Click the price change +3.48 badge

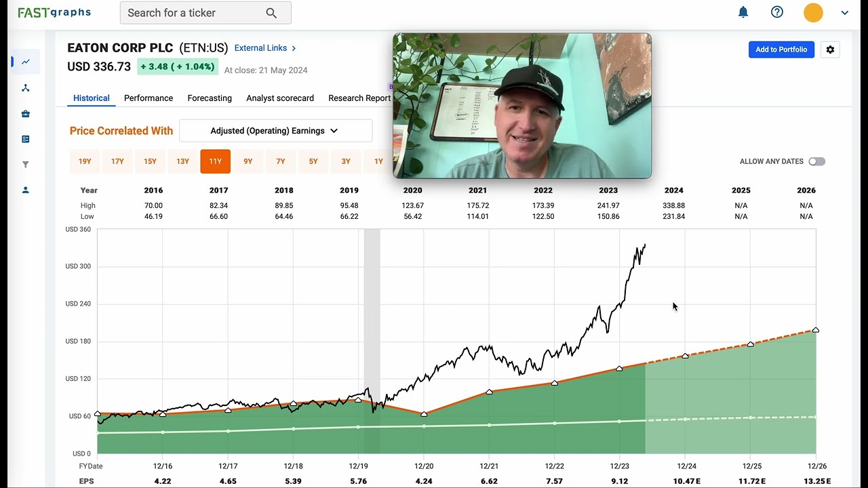178,66
